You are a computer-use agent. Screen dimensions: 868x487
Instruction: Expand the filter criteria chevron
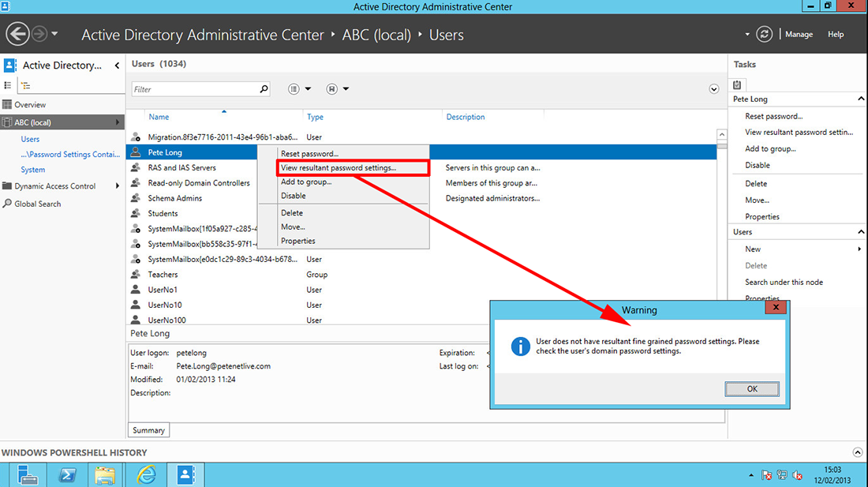pyautogui.click(x=713, y=90)
